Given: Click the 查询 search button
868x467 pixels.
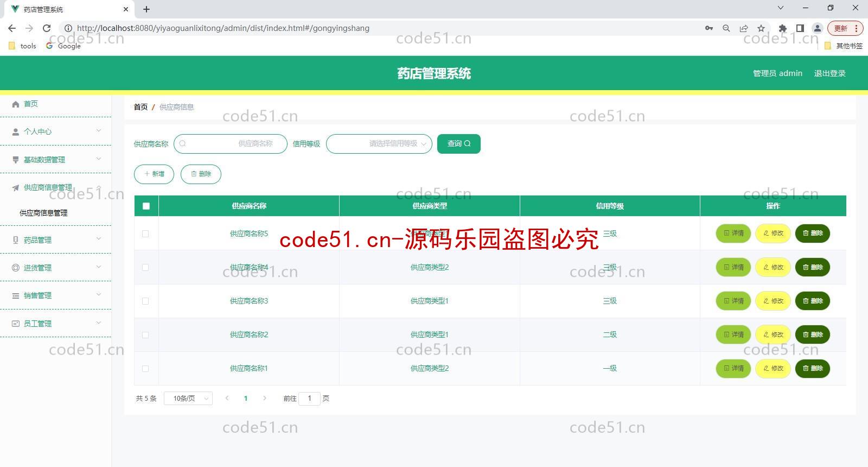Looking at the screenshot, I should (x=459, y=144).
